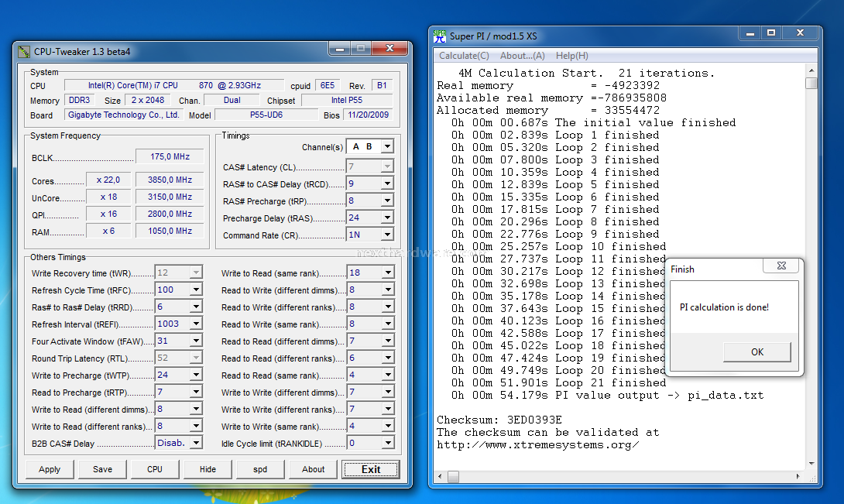844x504 pixels.
Task: Open the About...(A) menu in Super PI
Action: [x=522, y=56]
